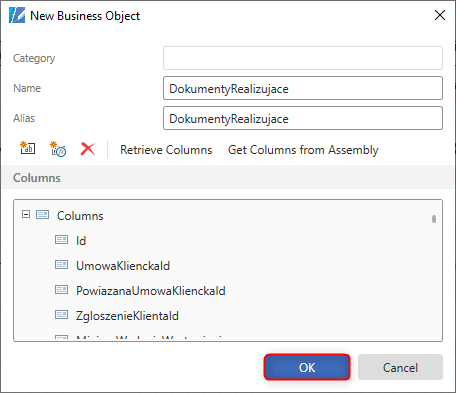
Task: Select the Columns root tree node
Action: (80, 216)
